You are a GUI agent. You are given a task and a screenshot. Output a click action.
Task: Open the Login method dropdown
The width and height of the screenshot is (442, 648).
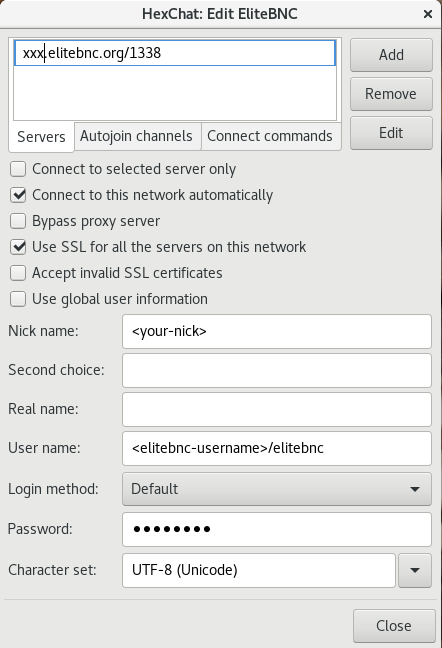277,489
